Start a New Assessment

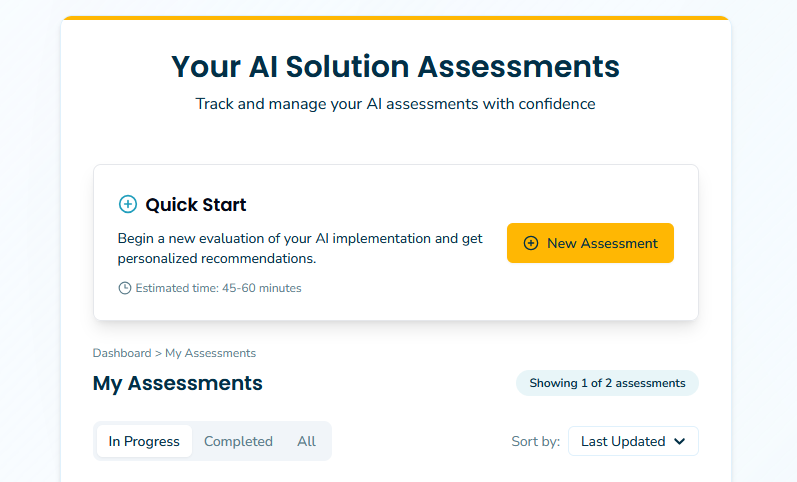click(x=590, y=243)
